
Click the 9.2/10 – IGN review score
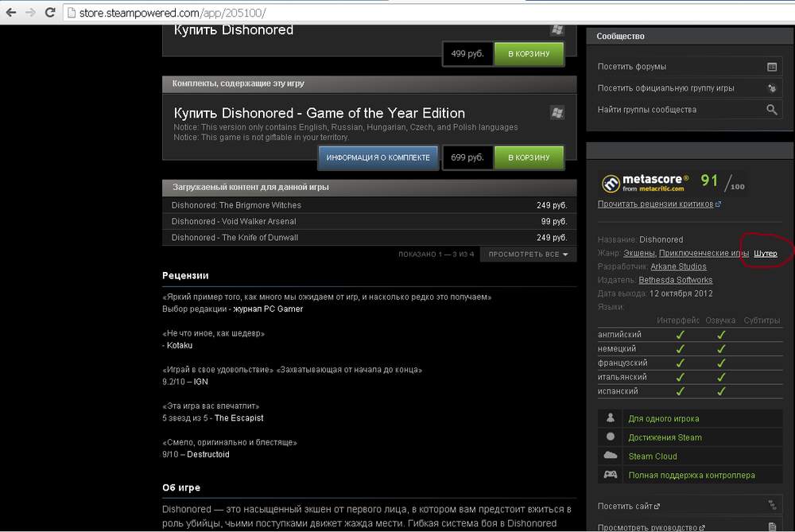click(x=185, y=382)
